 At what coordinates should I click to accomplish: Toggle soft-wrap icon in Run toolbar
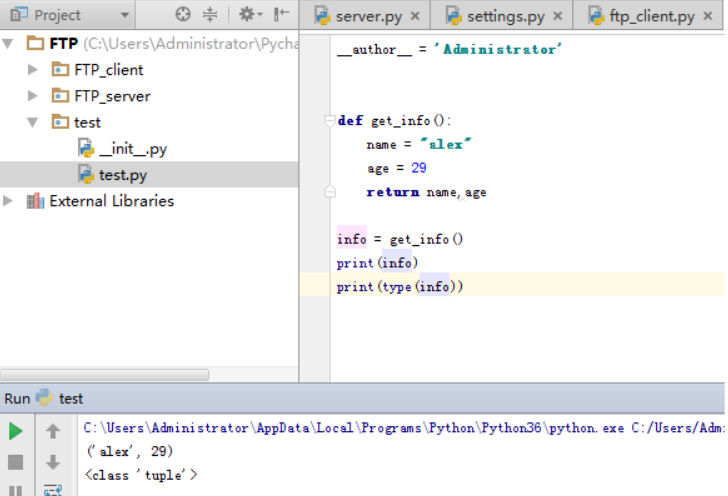[53, 490]
